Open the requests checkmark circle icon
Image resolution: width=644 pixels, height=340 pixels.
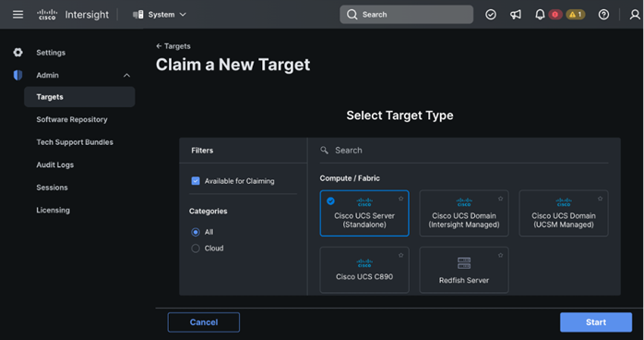tap(491, 15)
